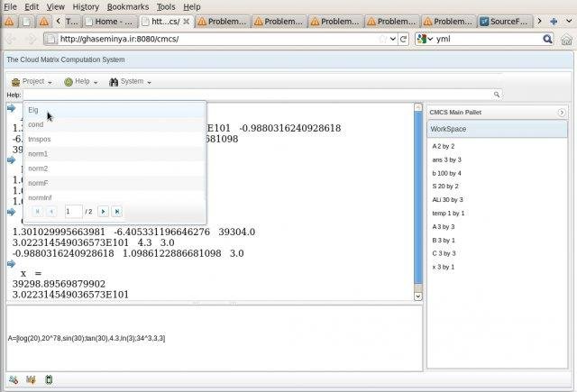Open a new browser tab
The width and height of the screenshot is (577, 392).
pyautogui.click(x=554, y=22)
